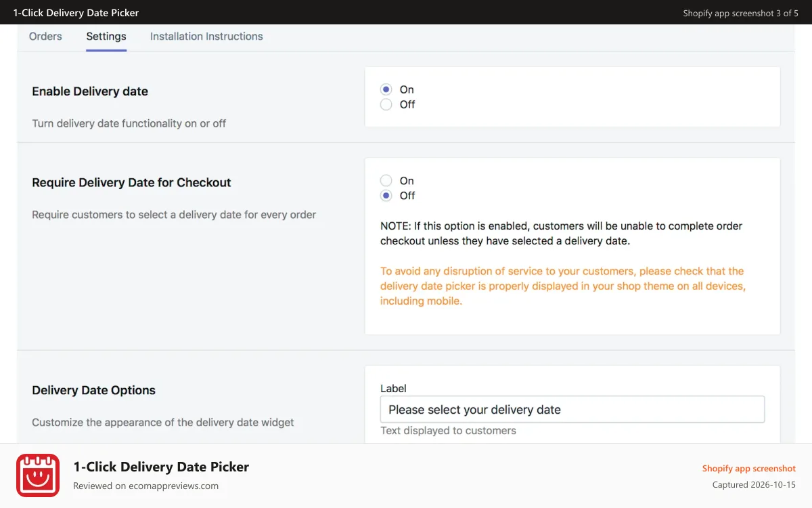Click the Label text input field
The image size is (812, 508).
coord(572,410)
